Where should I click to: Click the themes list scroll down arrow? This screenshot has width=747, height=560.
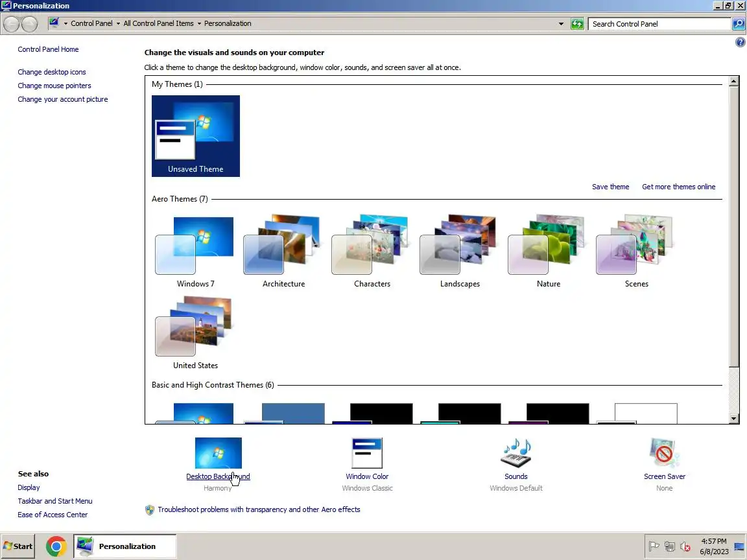733,419
